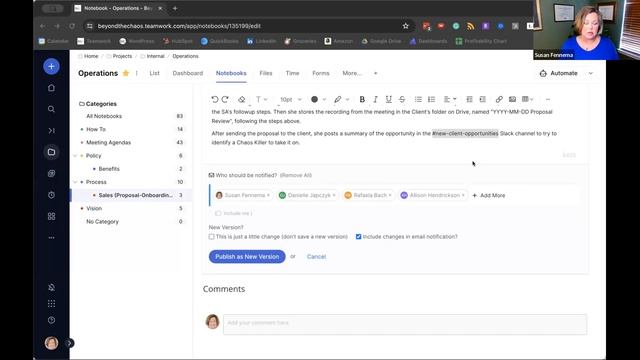Switch to the Forms tab
This screenshot has height=360, width=640.
tap(321, 73)
